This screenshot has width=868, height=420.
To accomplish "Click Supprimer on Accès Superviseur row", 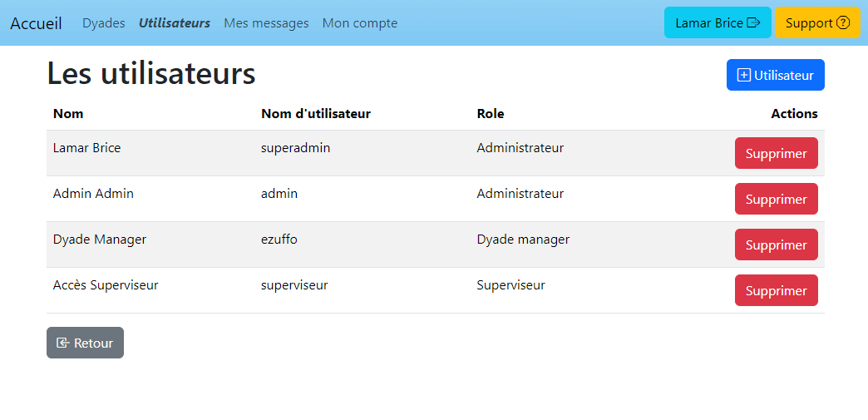I will 776,291.
